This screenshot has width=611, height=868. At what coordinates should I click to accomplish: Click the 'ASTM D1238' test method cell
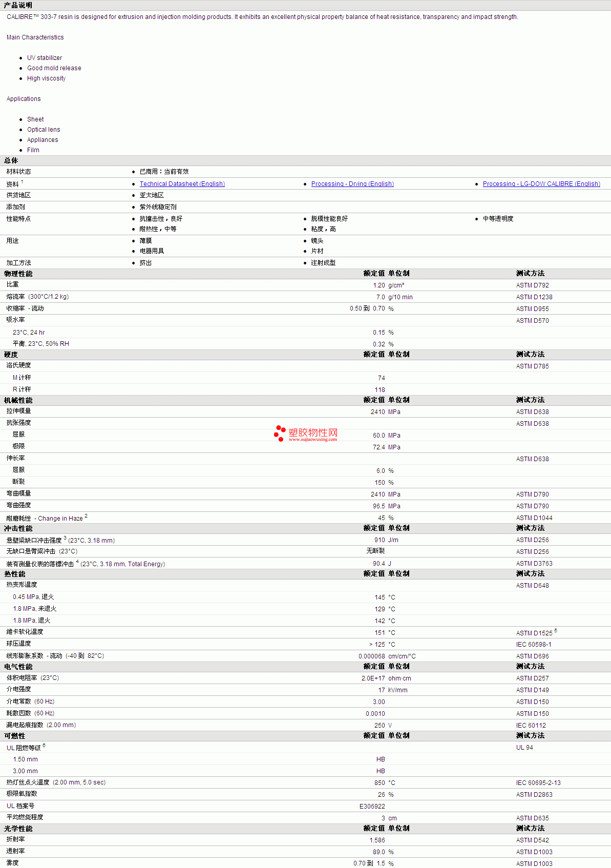(x=534, y=297)
